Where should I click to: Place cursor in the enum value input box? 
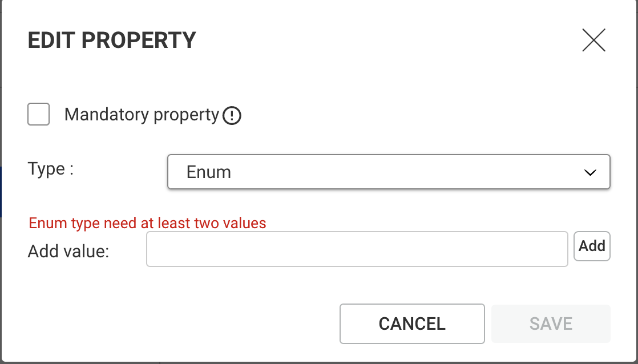click(x=357, y=249)
